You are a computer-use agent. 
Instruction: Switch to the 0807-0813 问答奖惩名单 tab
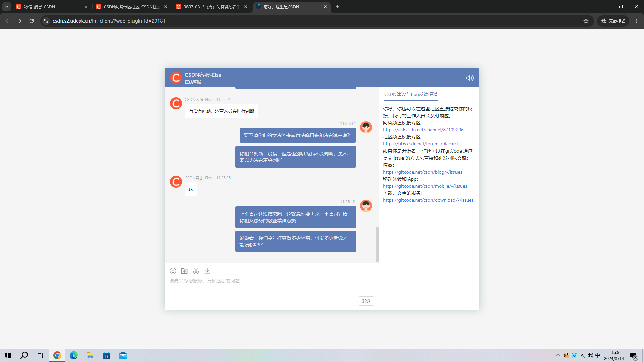[x=208, y=7]
